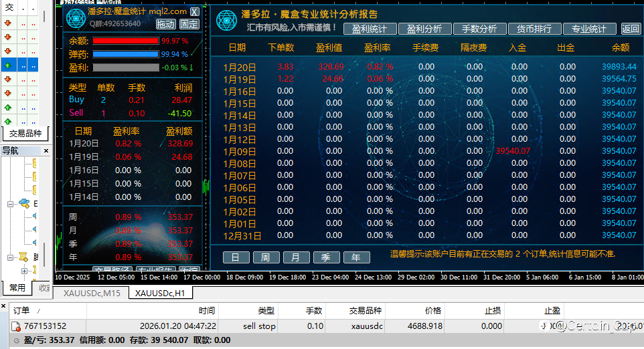
Task: Switch to the XAUUSDc,M15 chart tab
Action: 92,294
